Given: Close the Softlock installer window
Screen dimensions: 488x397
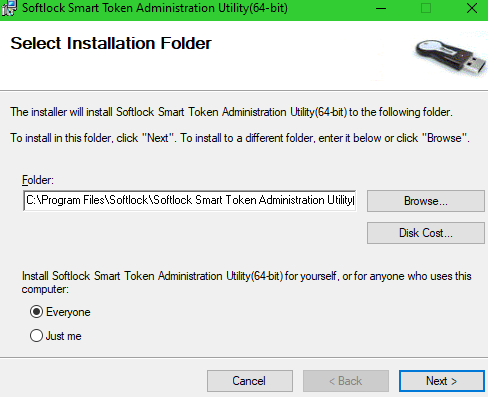Looking at the screenshot, I should tap(472, 8).
